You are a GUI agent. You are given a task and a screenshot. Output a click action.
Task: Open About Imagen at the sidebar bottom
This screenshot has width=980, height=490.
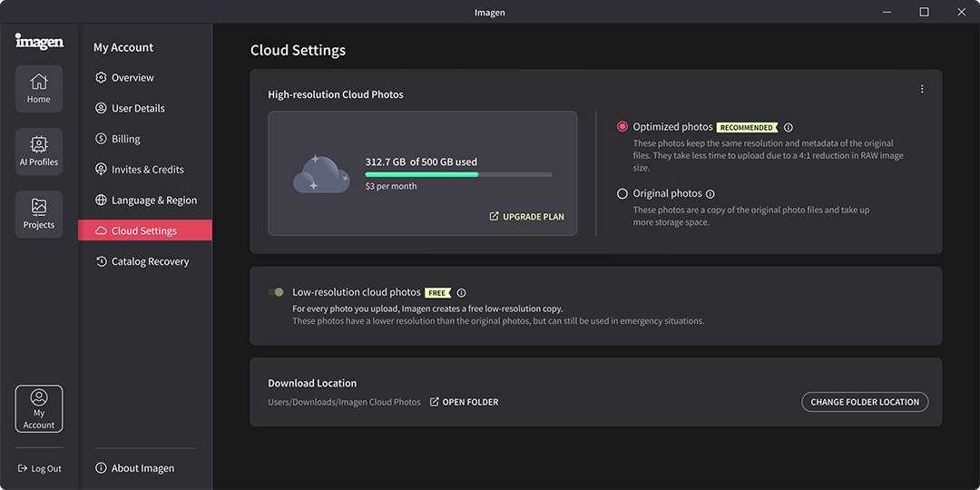[134, 468]
